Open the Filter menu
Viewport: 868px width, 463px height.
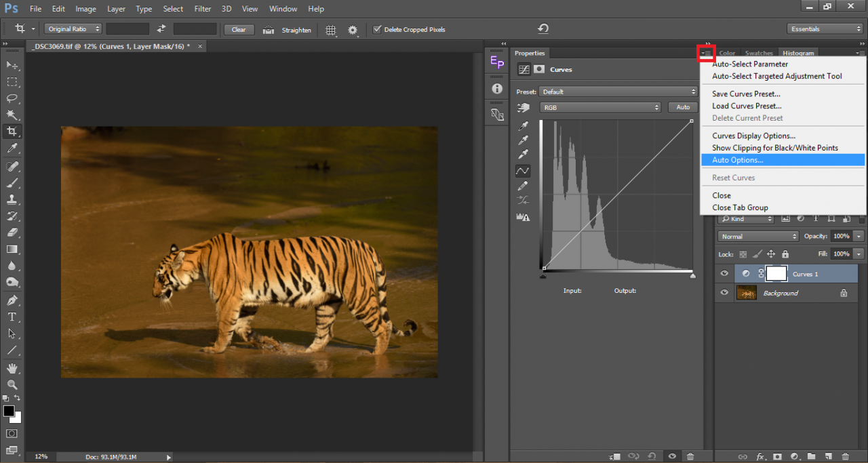click(203, 9)
